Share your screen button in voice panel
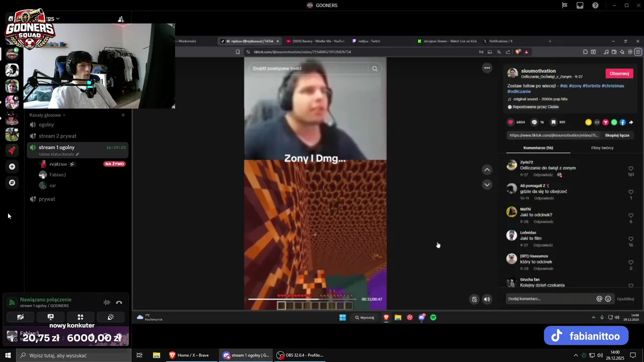 coord(50,317)
